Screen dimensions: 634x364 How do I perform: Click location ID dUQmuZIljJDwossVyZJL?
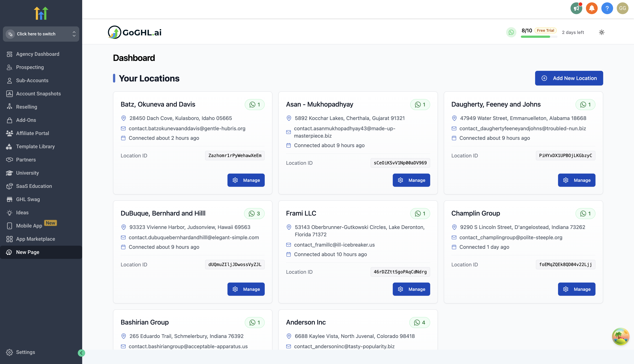pyautogui.click(x=235, y=265)
